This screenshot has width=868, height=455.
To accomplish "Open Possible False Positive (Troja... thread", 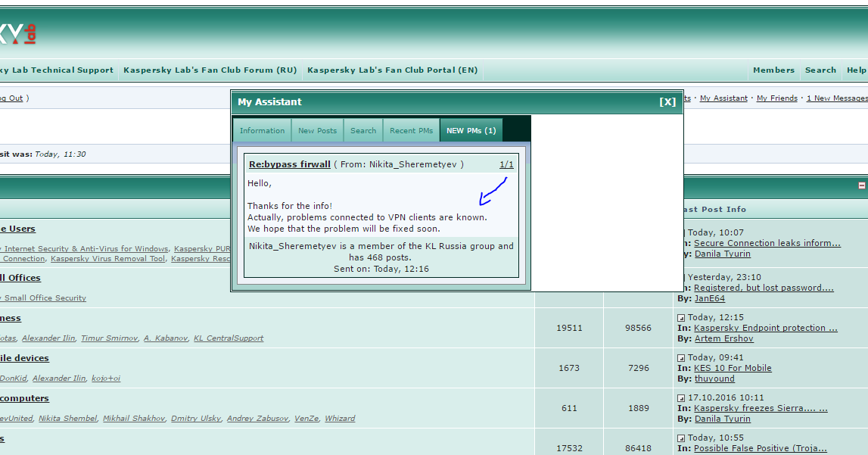I will (760, 448).
